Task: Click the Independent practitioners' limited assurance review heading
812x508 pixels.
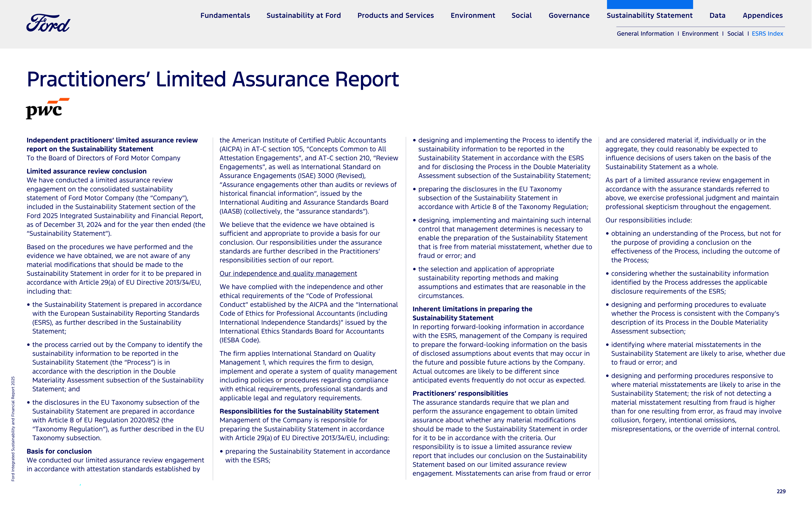Action: (112, 144)
